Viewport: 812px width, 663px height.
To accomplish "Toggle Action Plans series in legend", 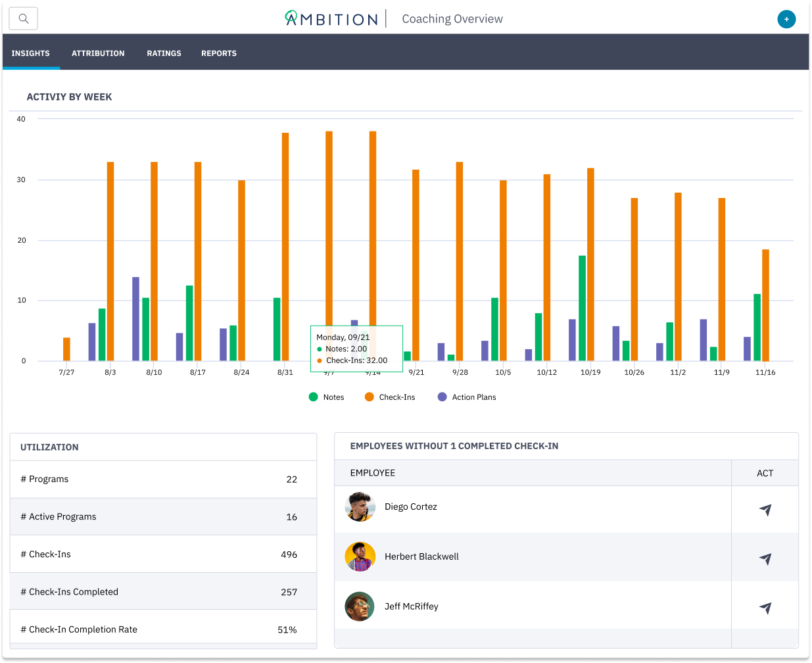I will coord(467,397).
